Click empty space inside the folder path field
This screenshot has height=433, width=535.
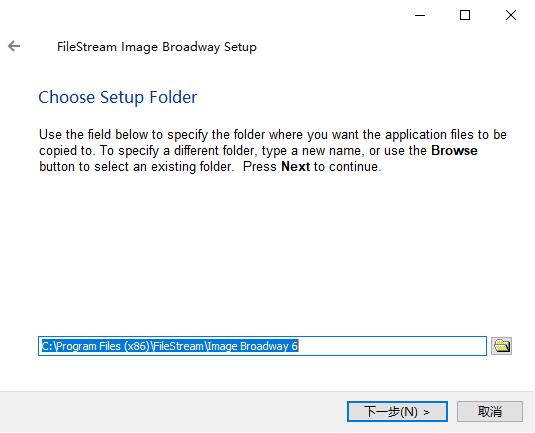tap(392, 346)
